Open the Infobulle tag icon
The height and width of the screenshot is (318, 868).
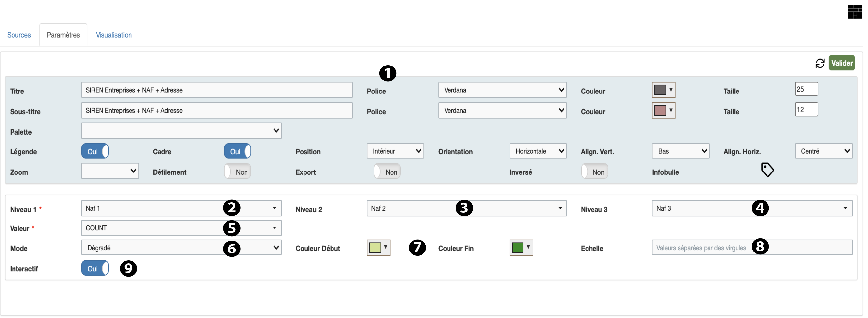pyautogui.click(x=768, y=170)
